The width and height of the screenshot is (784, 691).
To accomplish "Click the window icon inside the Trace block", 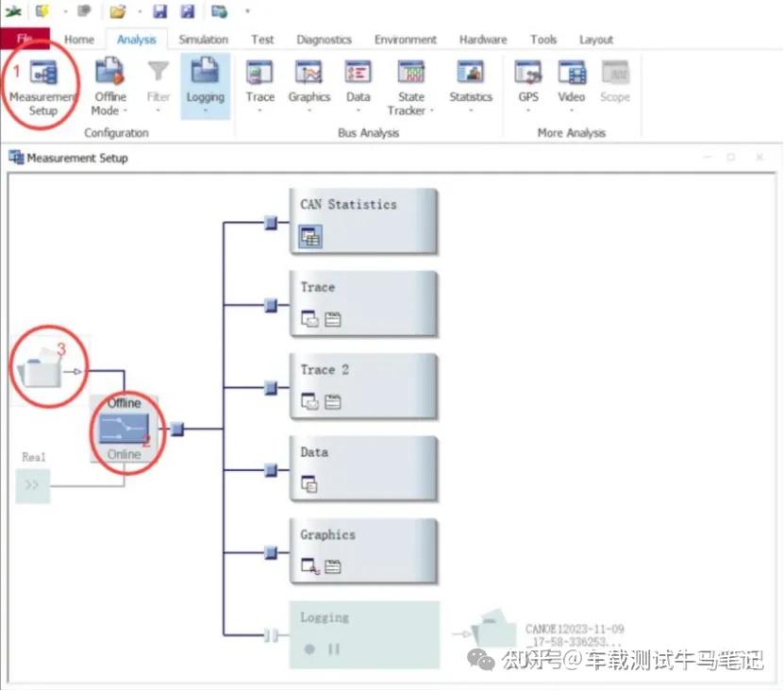I will click(x=309, y=319).
